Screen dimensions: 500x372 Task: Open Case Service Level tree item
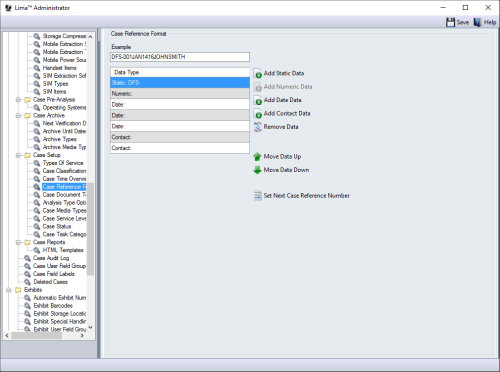pos(64,219)
